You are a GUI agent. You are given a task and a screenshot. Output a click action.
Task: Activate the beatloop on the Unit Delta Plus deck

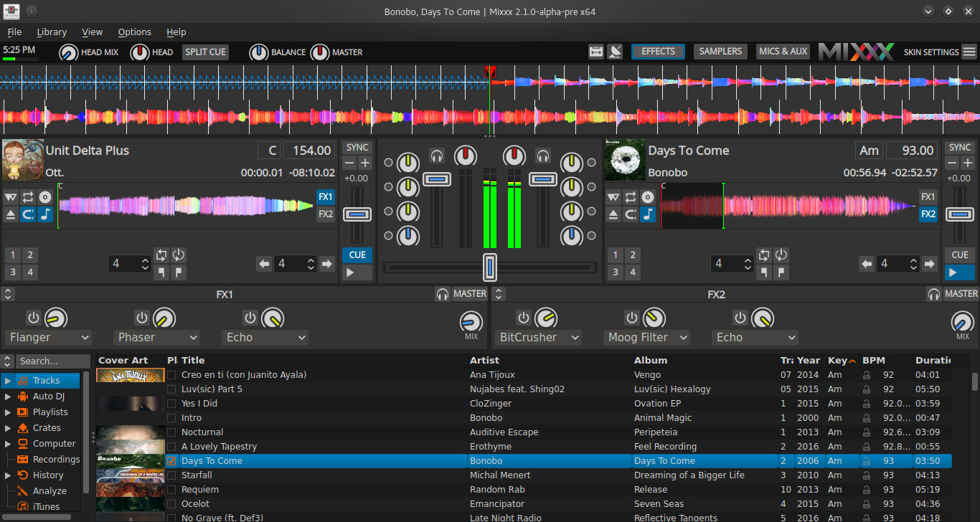coord(161,255)
